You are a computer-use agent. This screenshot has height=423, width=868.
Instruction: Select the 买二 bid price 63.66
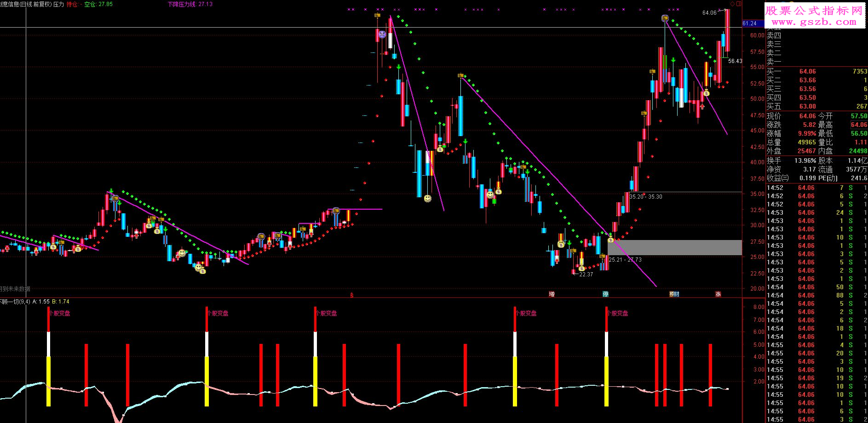pyautogui.click(x=807, y=80)
